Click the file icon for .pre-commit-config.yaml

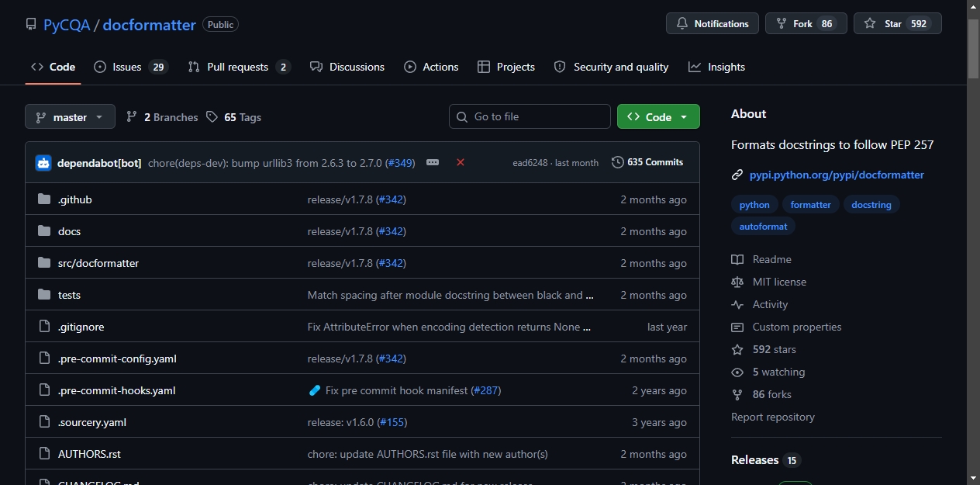(x=44, y=359)
